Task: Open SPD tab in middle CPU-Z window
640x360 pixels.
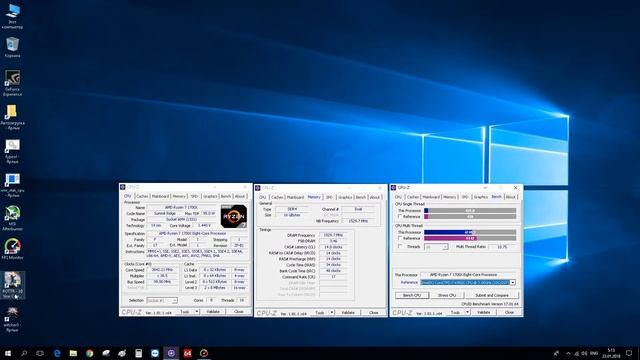Action: [x=329, y=197]
